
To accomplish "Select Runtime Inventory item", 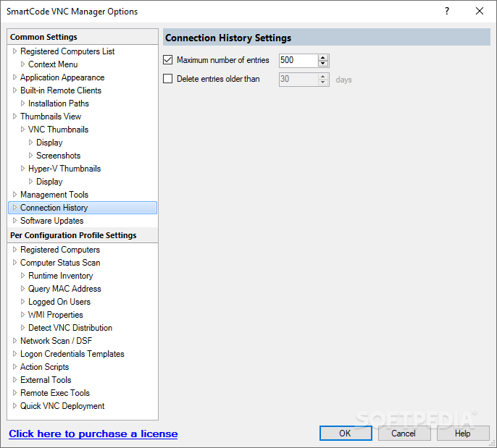I will tap(61, 276).
